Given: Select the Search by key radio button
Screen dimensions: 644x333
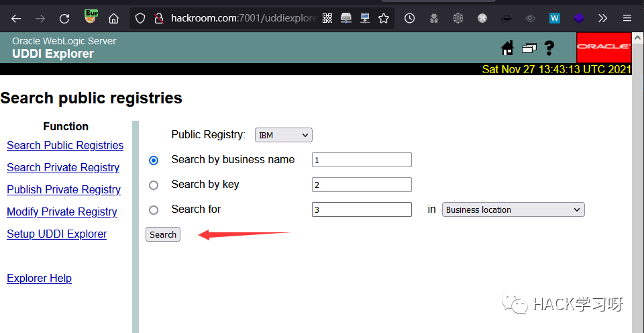Looking at the screenshot, I should pyautogui.click(x=154, y=185).
